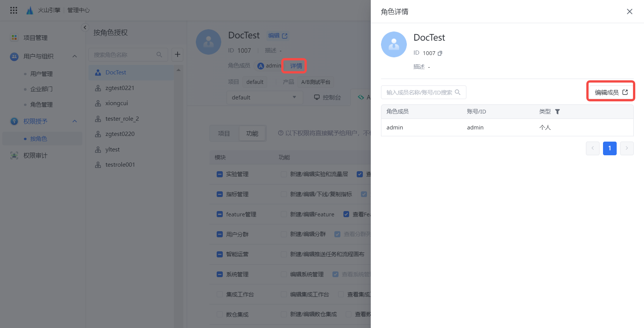Click the role icon beside zgtest0221

(x=98, y=88)
